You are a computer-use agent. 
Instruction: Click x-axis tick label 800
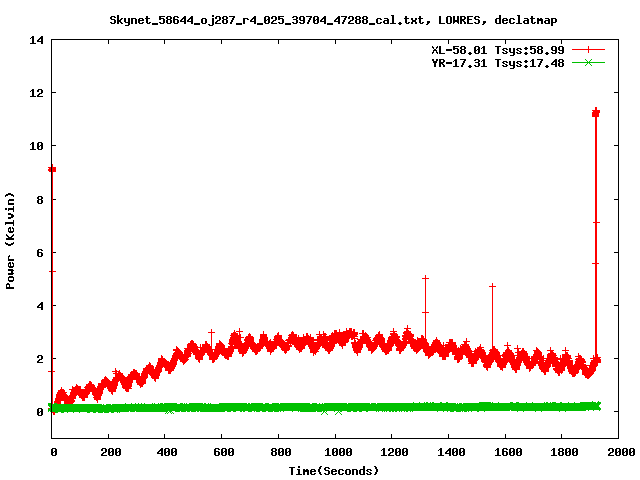(280, 452)
